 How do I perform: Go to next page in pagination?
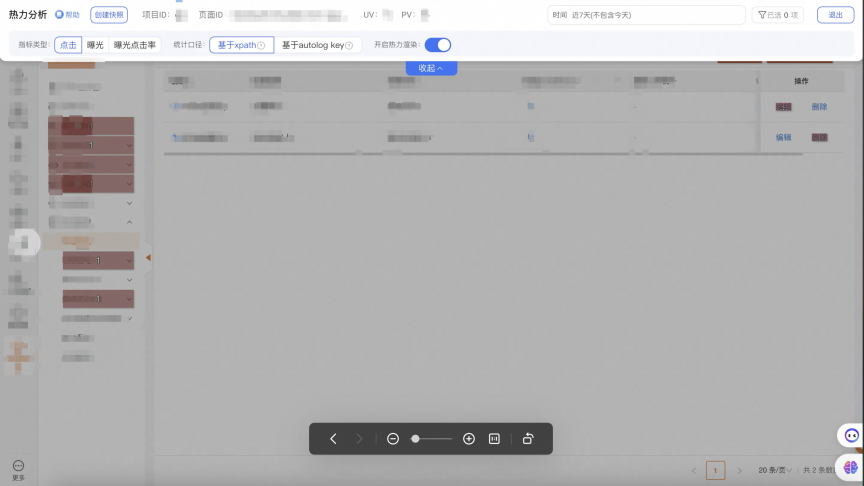(x=739, y=471)
